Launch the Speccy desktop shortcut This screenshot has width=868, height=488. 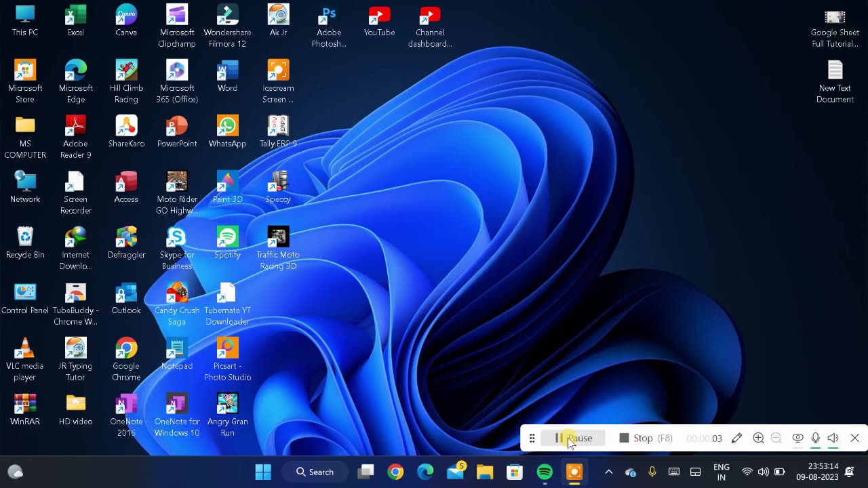[278, 188]
